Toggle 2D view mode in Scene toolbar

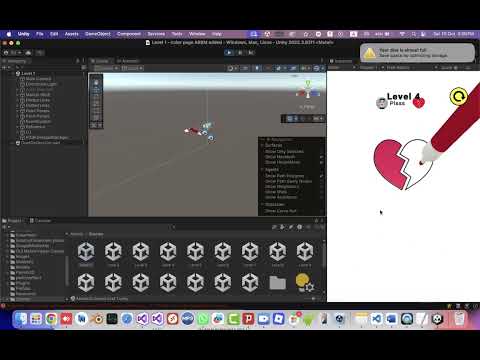[245, 68]
